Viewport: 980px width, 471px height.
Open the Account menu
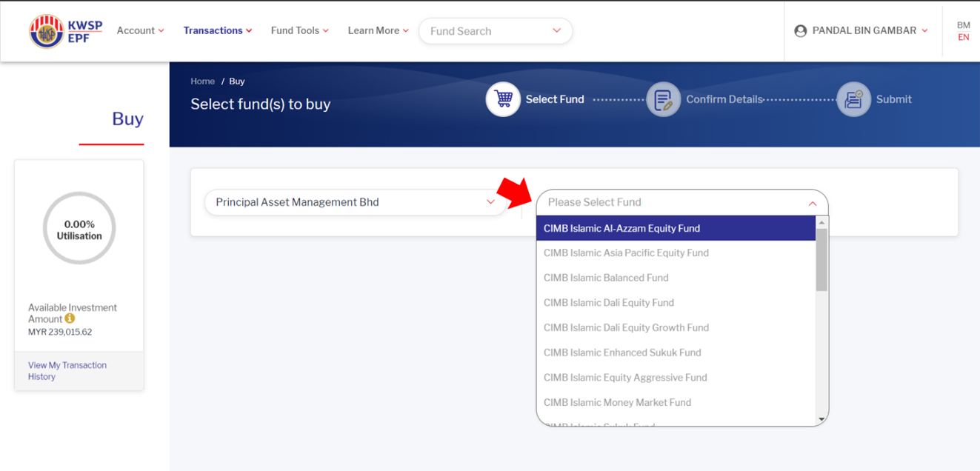[141, 30]
